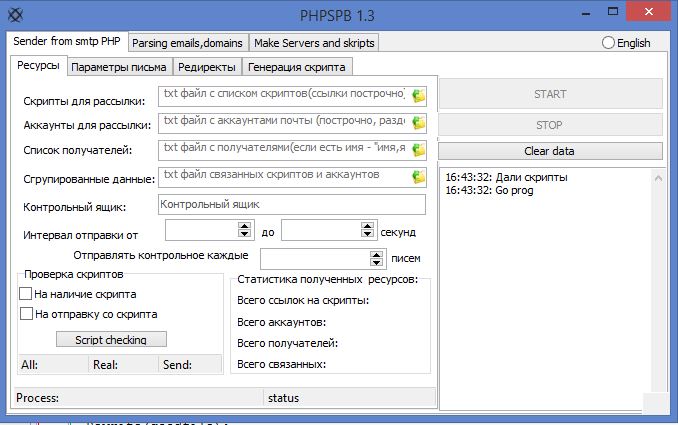678x425 pixels.
Task: Increase Отправлять контрольное каждые value
Action: point(377,255)
